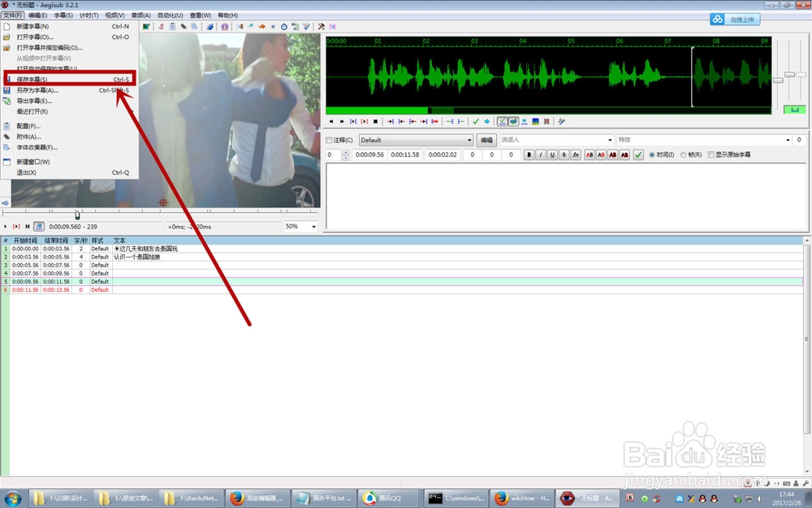This screenshot has width=812, height=508.
Task: Commit subtitle text green check button
Action: [x=638, y=154]
